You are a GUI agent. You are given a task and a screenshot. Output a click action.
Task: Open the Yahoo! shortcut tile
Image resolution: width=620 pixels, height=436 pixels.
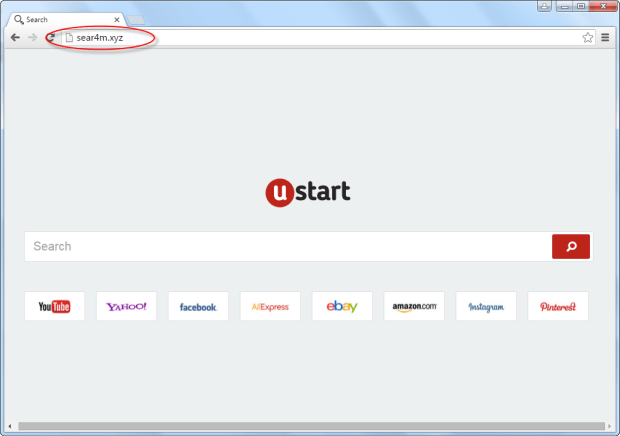point(127,306)
